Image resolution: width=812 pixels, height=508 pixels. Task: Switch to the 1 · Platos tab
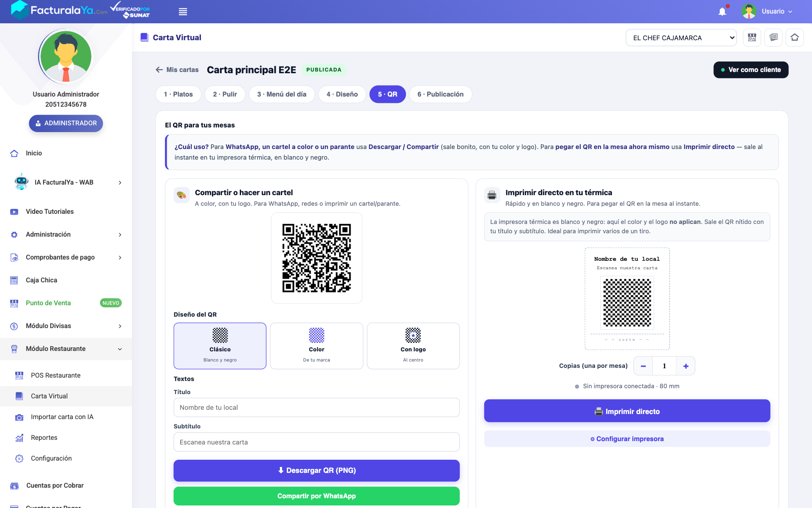178,94
